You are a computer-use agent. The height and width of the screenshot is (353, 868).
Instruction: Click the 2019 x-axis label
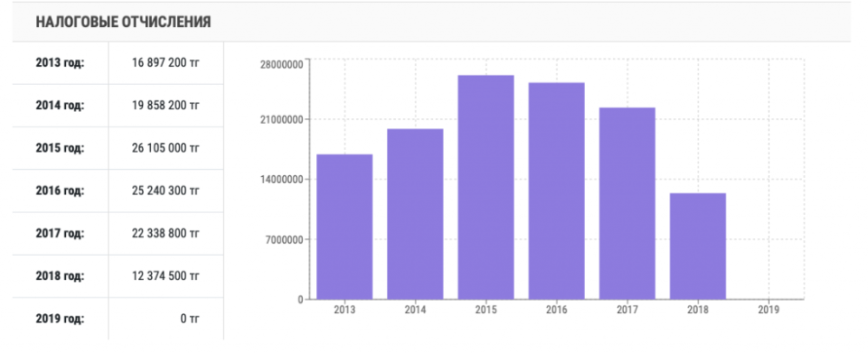pyautogui.click(x=768, y=308)
